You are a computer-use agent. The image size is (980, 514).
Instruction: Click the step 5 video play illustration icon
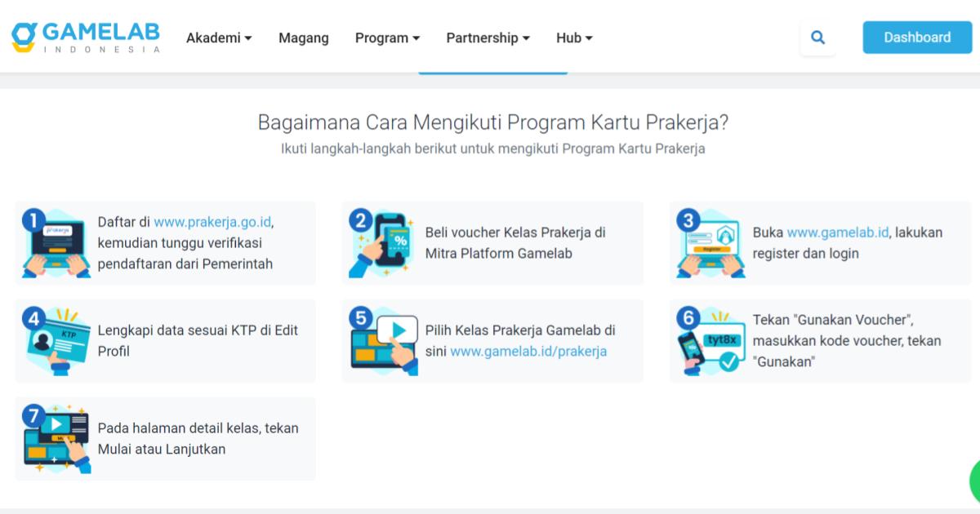(384, 340)
